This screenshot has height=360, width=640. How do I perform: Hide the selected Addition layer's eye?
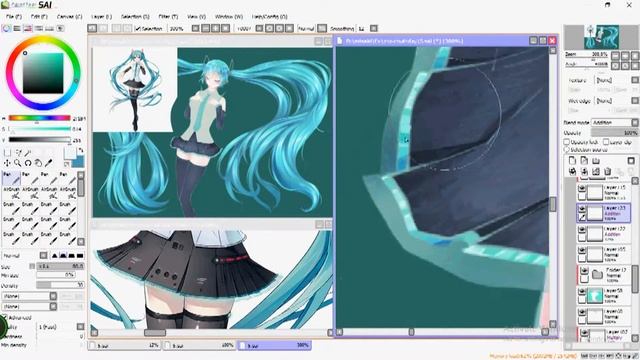[x=582, y=209]
